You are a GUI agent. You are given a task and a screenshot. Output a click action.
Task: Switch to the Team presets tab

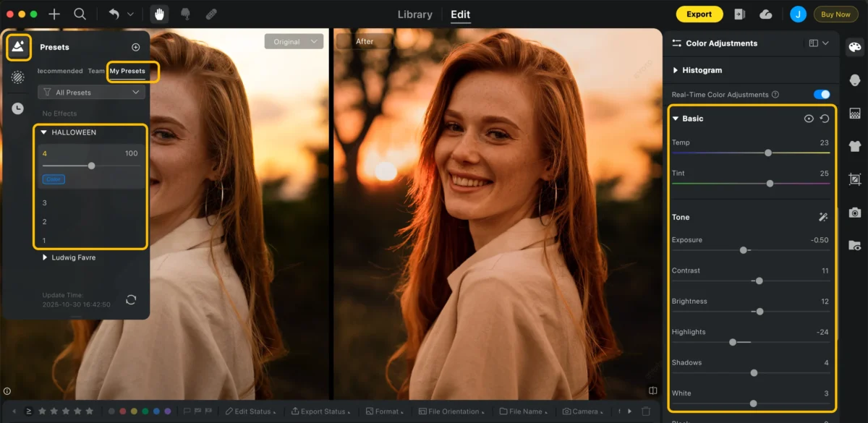coord(96,71)
